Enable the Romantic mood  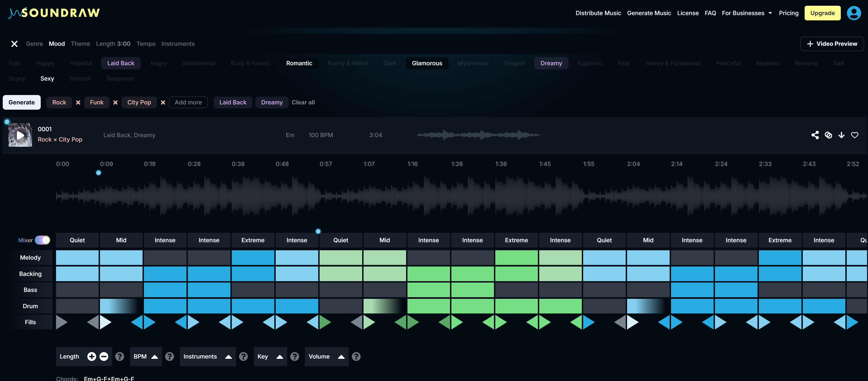click(299, 63)
